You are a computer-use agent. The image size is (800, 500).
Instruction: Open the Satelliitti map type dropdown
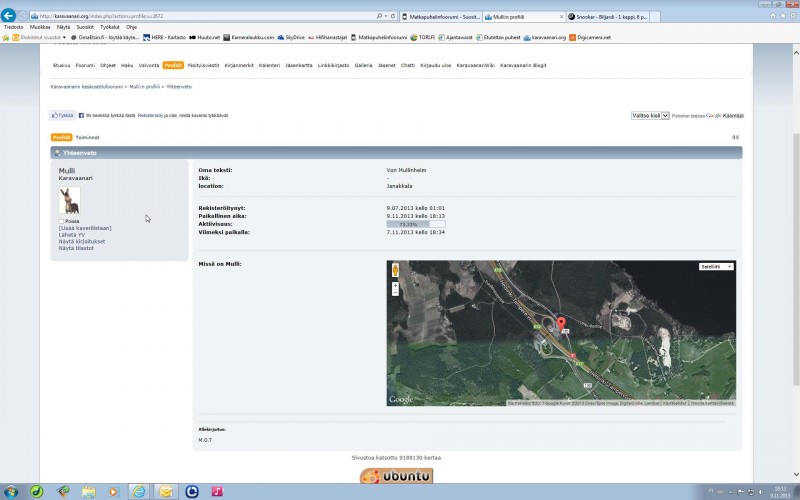pyautogui.click(x=716, y=267)
